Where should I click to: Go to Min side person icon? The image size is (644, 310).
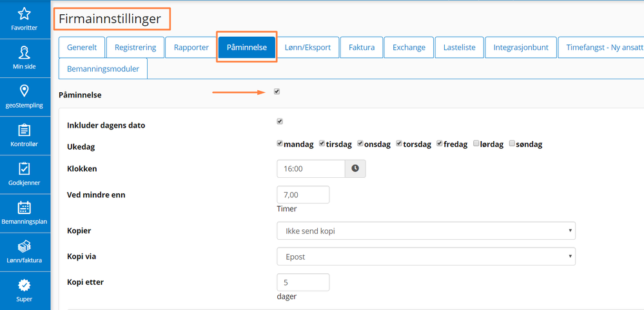pyautogui.click(x=24, y=53)
